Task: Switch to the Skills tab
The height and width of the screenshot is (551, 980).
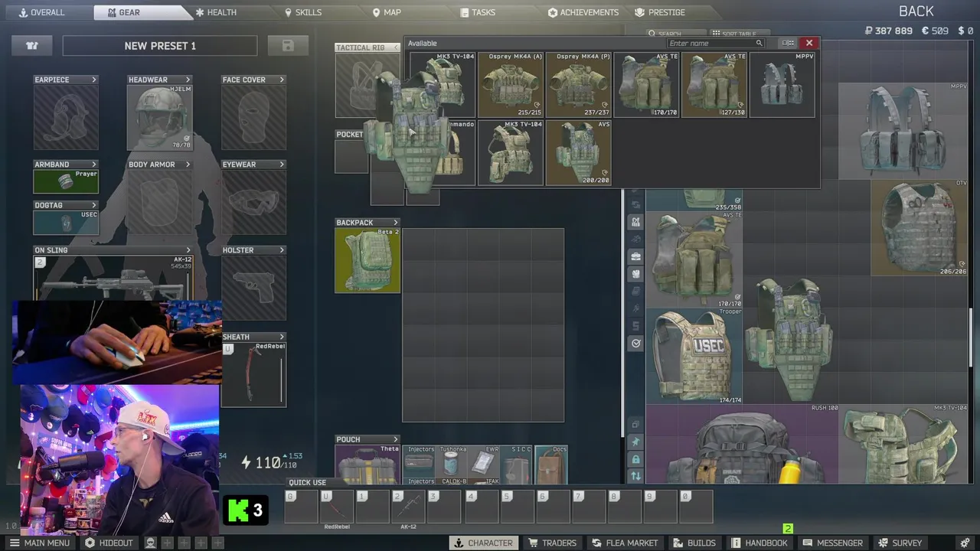Action: tap(303, 12)
